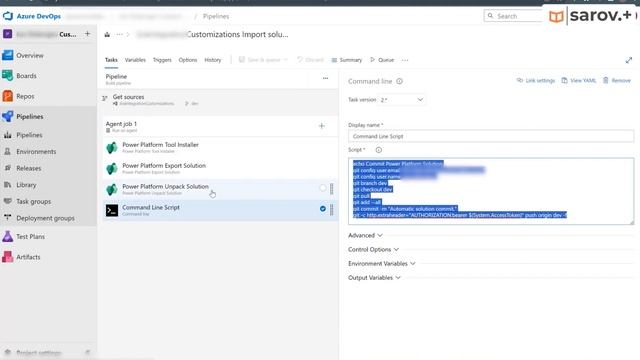Click the project avatar icon

coord(7,34)
